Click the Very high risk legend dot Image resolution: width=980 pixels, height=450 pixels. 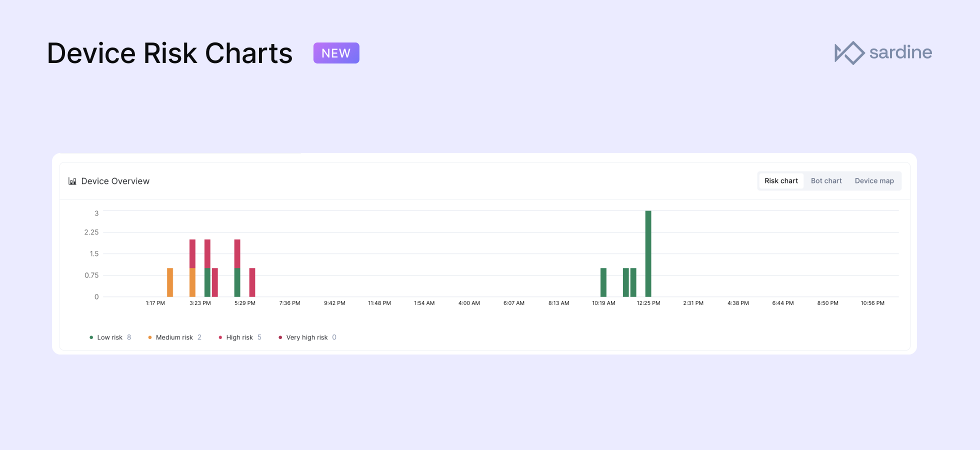coord(280,337)
